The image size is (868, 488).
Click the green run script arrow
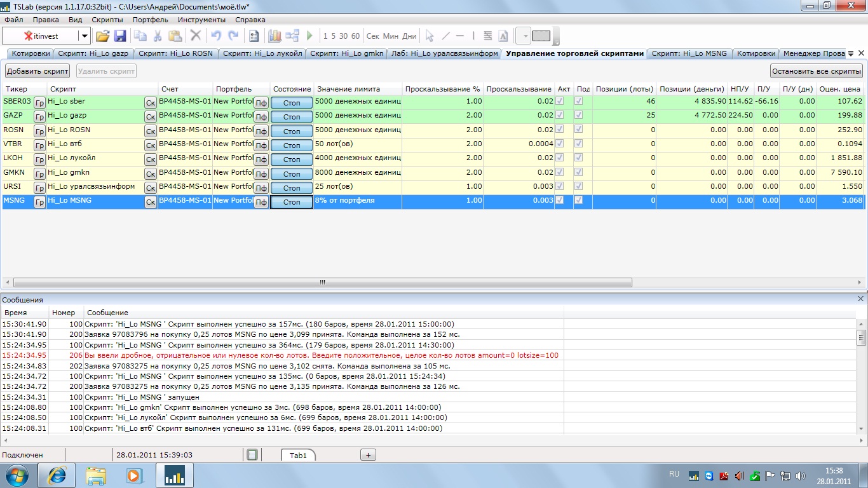point(310,36)
